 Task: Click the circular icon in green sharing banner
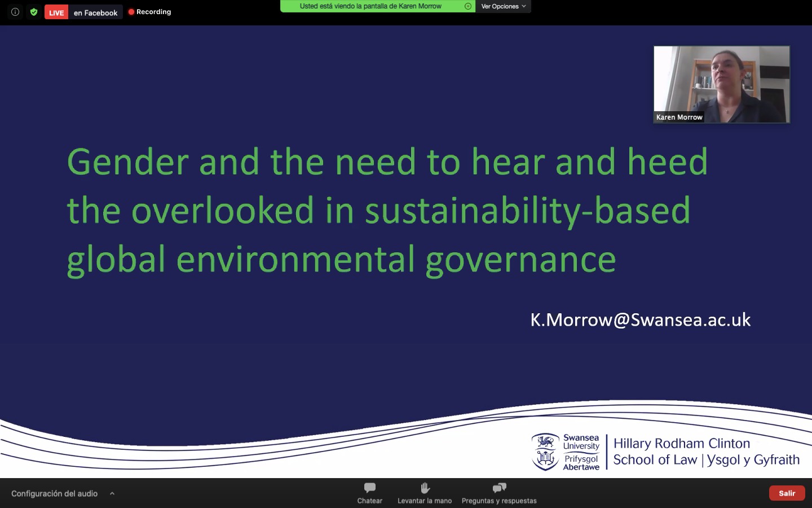pos(467,6)
